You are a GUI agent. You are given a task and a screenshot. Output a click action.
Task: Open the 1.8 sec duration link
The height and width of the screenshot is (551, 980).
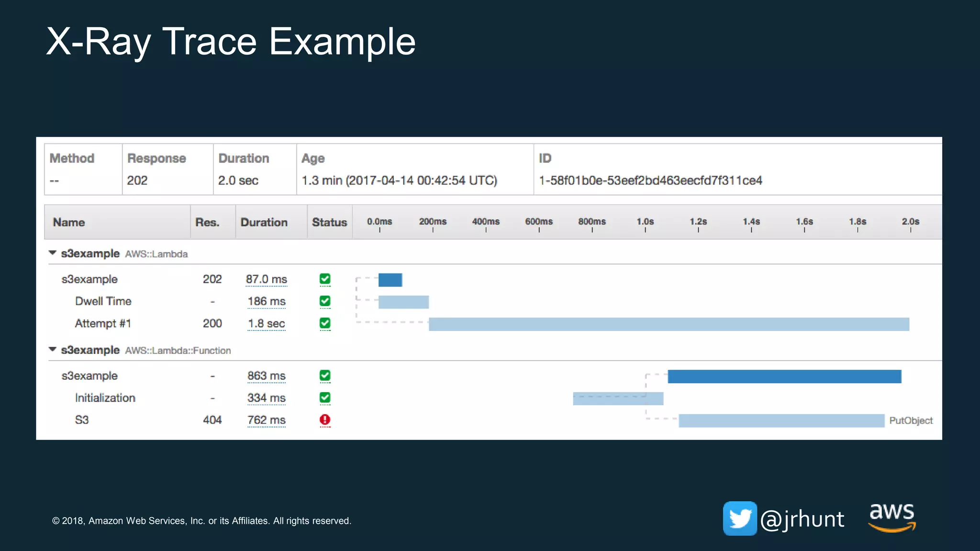pyautogui.click(x=266, y=324)
